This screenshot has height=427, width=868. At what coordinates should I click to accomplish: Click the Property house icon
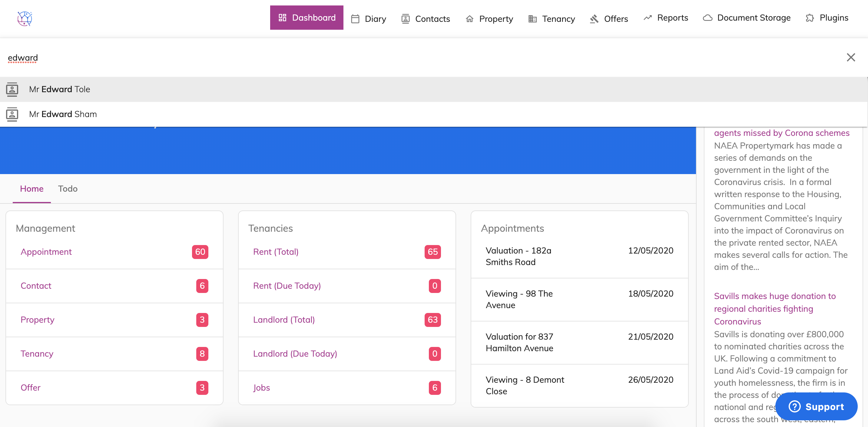469,19
